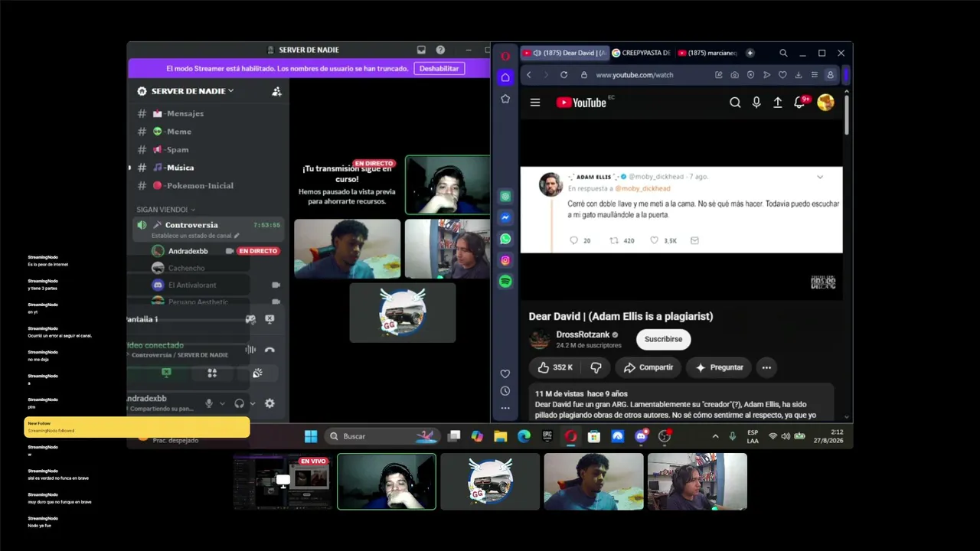Stop streaming Pantalla 1
Viewport: 980px width, 551px height.
coord(269,319)
